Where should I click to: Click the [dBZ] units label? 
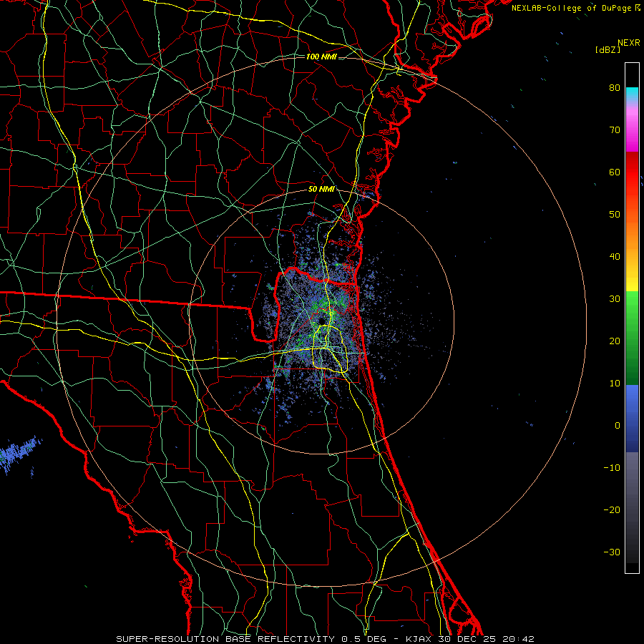(x=608, y=49)
